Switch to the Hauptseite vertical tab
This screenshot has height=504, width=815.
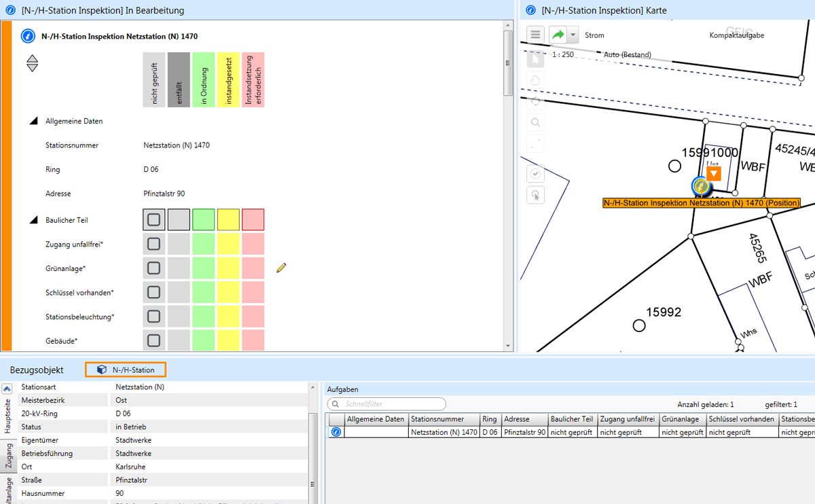coord(9,416)
